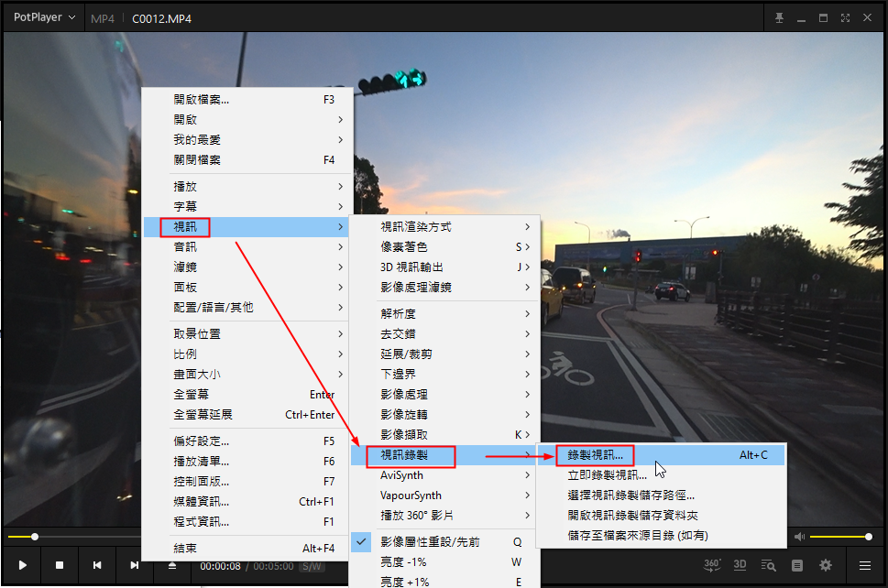Image resolution: width=888 pixels, height=588 pixels.
Task: Open the chapter/bookmark list icon
Action: click(x=797, y=565)
